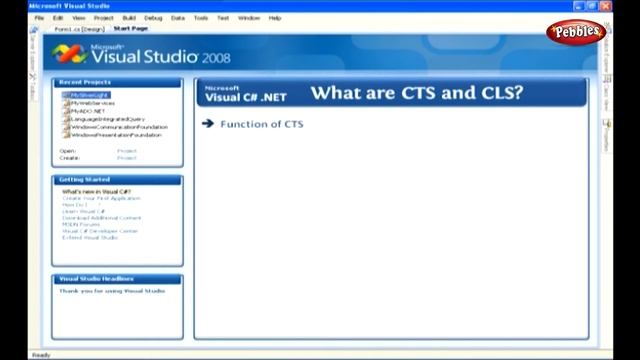Select the Start Page tab

click(131, 29)
